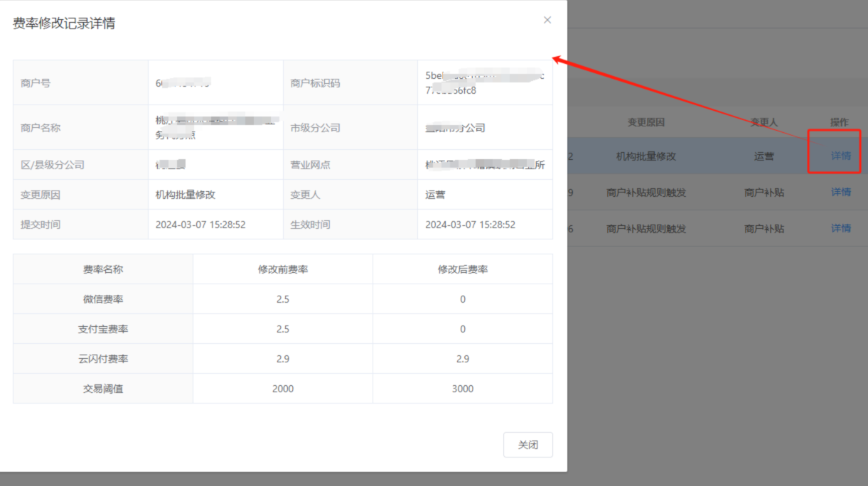Screen dimensions: 868x486
Task: Click the 费率修改记录详情 dialog title
Action: [x=64, y=23]
